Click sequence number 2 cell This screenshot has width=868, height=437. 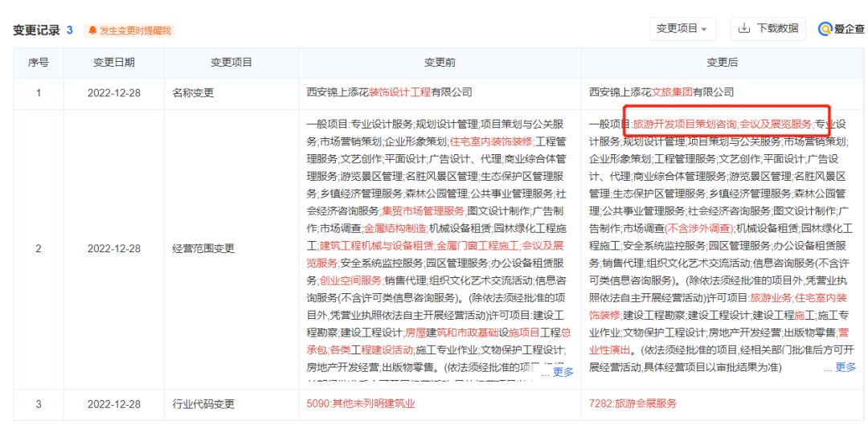point(39,250)
